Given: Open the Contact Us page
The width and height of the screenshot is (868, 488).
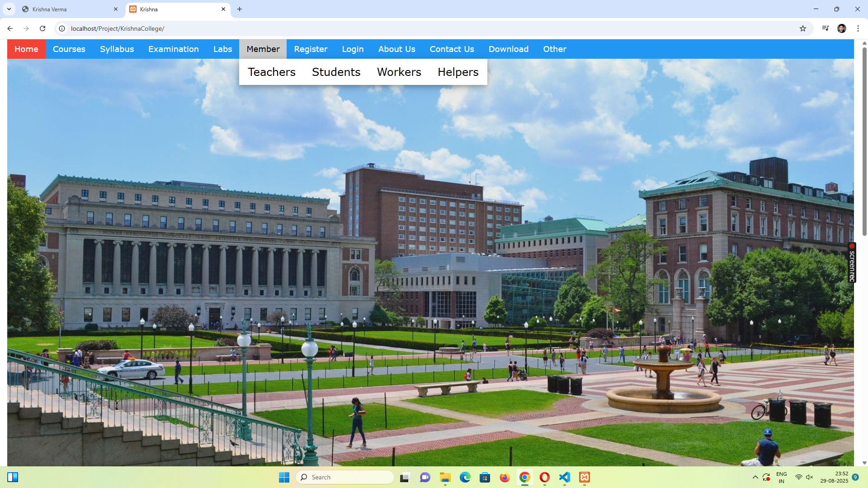Looking at the screenshot, I should [452, 49].
